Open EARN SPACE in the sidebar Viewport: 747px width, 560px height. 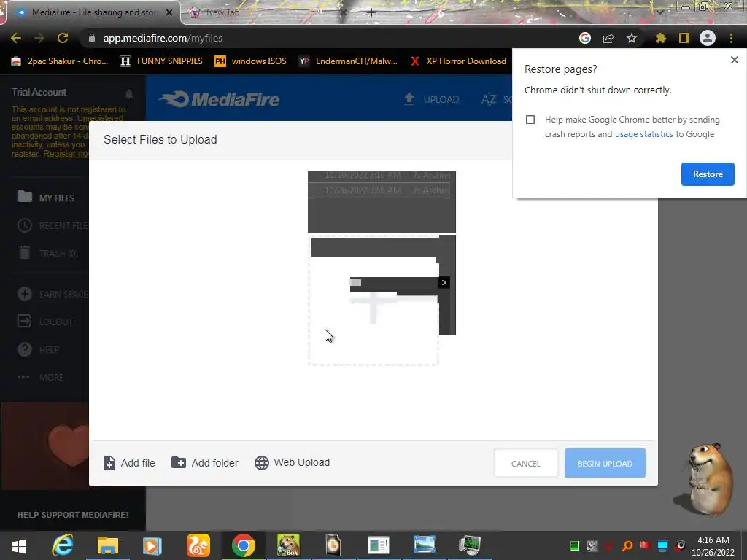(x=53, y=294)
